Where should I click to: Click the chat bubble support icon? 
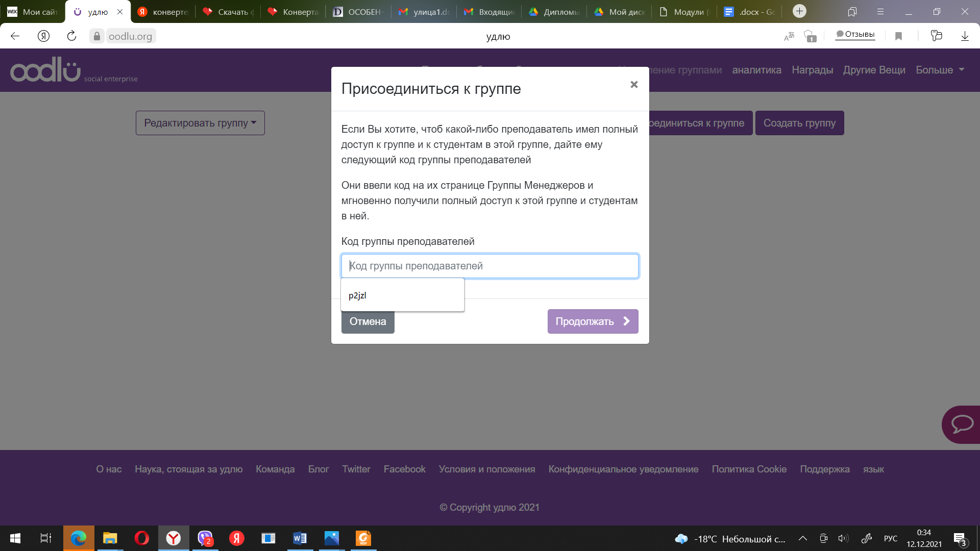coord(962,424)
